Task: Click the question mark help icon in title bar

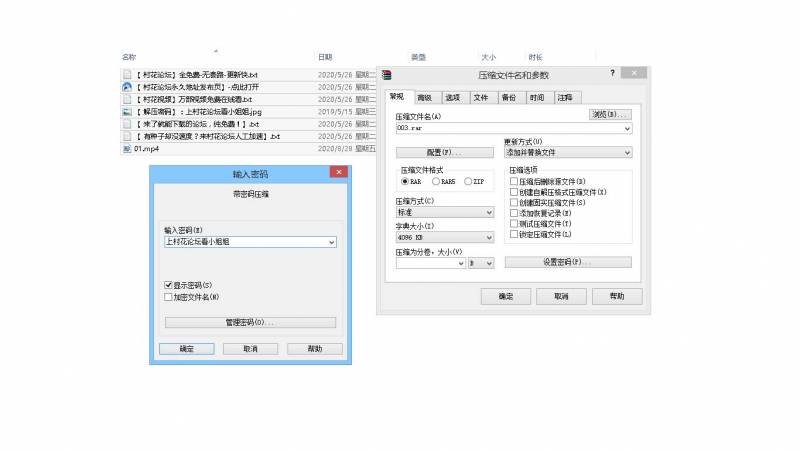Action: (x=612, y=73)
